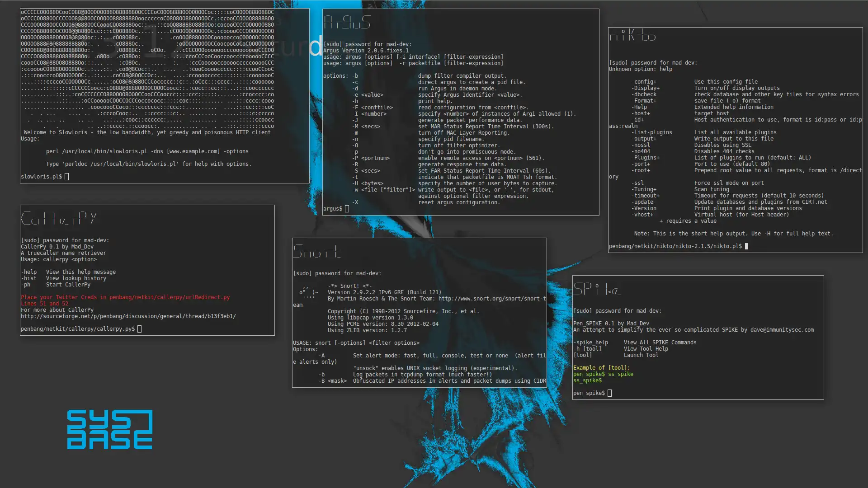Viewport: 868px width, 488px height.
Task: Click the '-spike_help' option in Spike terminal
Action: 590,343
